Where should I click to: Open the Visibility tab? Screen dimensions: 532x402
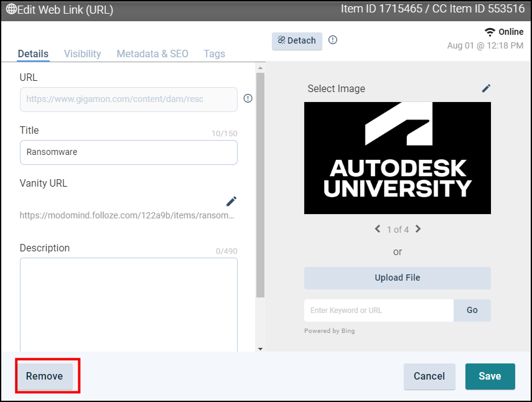click(x=82, y=54)
